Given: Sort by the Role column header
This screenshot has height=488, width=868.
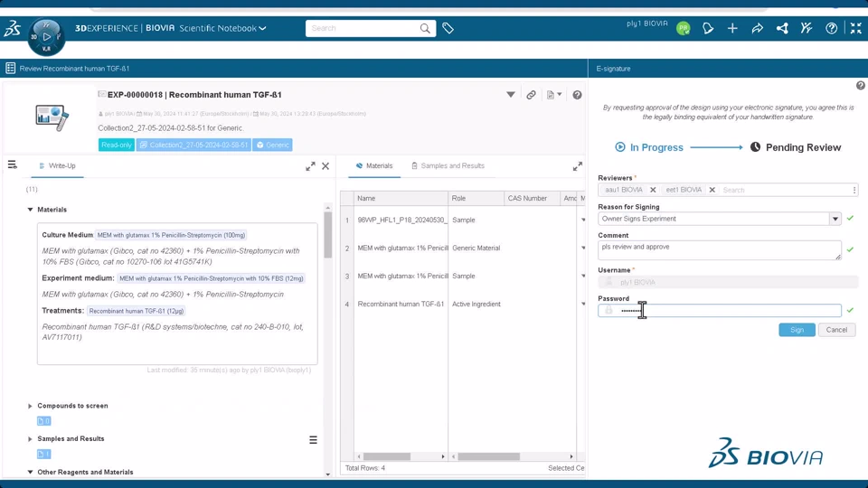Looking at the screenshot, I should point(476,198).
